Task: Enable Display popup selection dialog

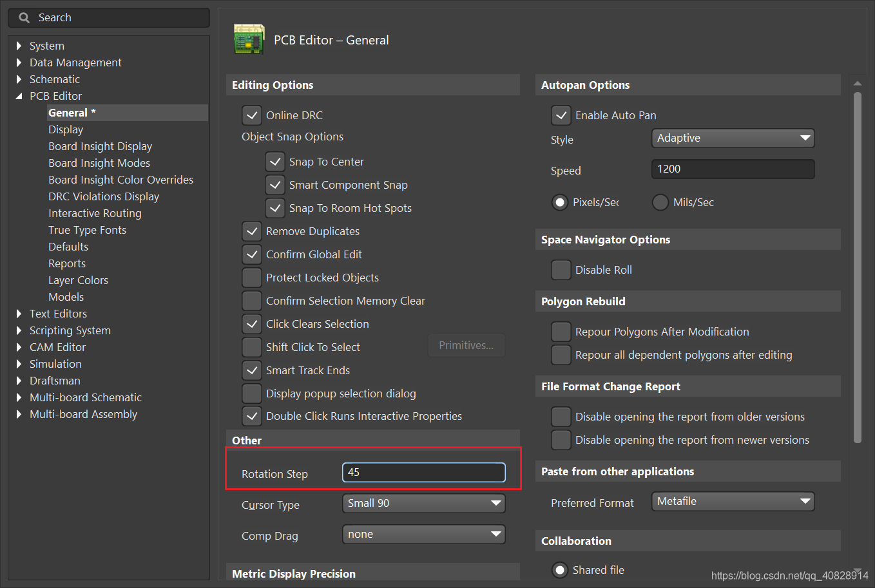Action: (252, 394)
